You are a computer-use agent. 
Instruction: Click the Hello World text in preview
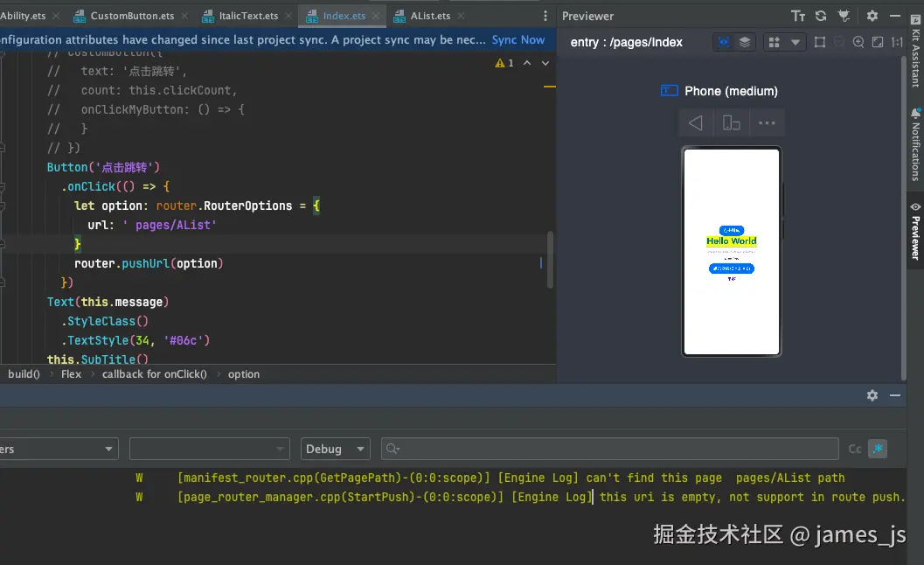732,241
